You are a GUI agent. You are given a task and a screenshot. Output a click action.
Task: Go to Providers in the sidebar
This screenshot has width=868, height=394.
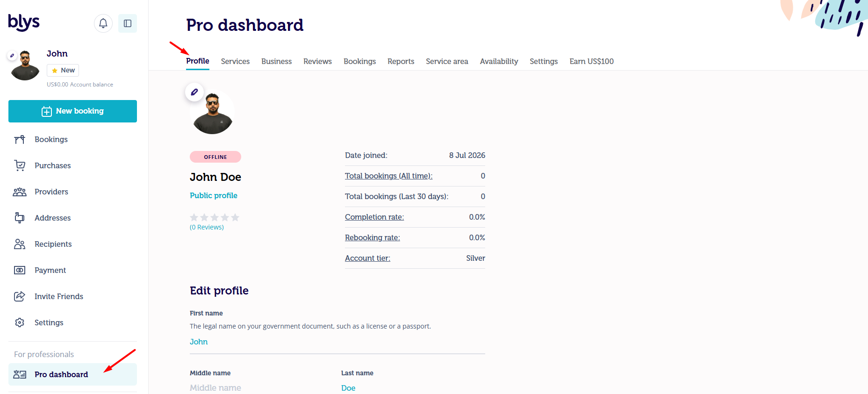coord(72,192)
